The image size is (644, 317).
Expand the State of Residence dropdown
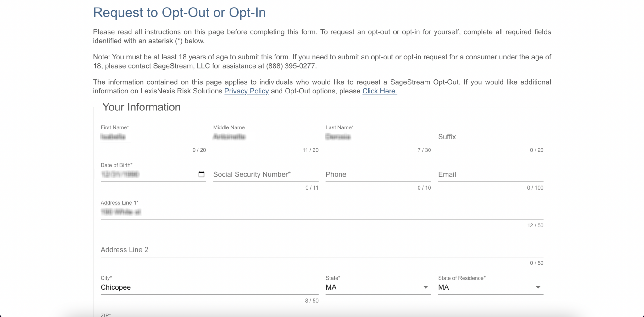(x=538, y=287)
